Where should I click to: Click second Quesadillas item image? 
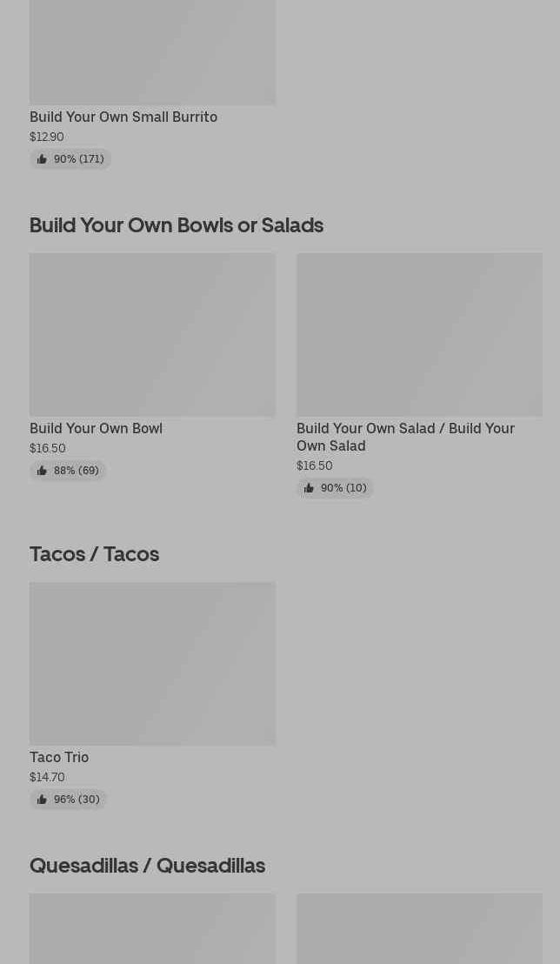[419, 929]
